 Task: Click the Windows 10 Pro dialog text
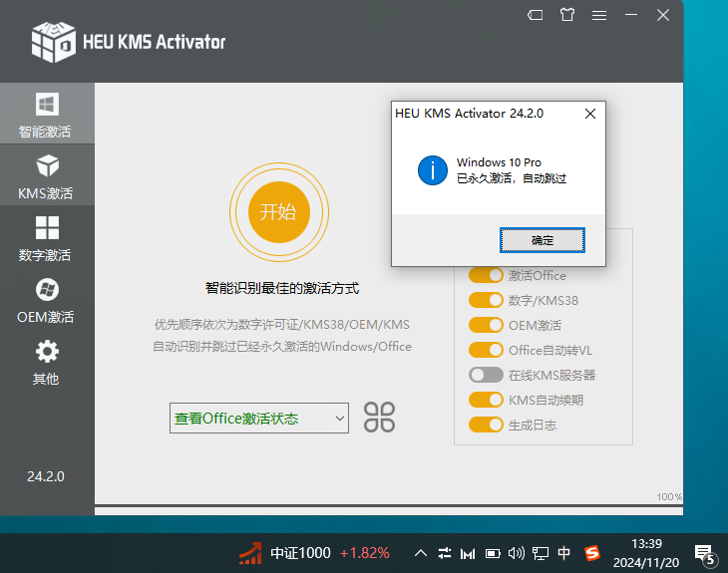click(x=499, y=162)
